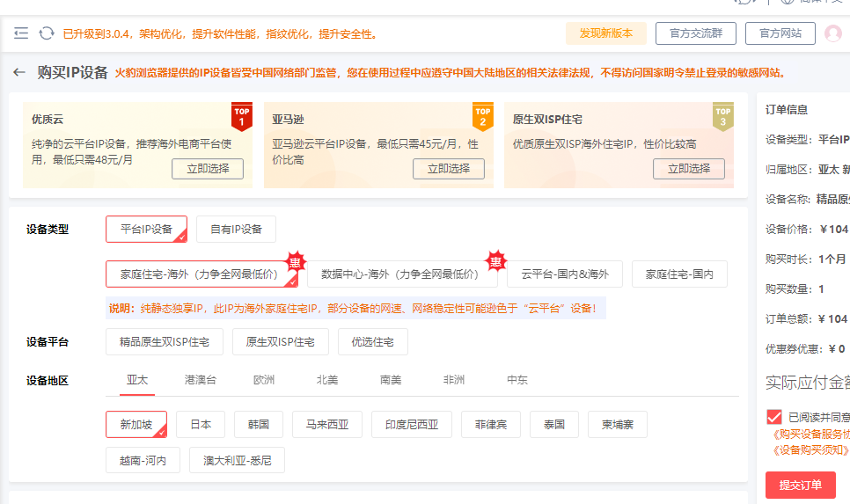Screen dimensions: 850x504
Task: Click the 购买IP设备 page title
Action: [73, 73]
